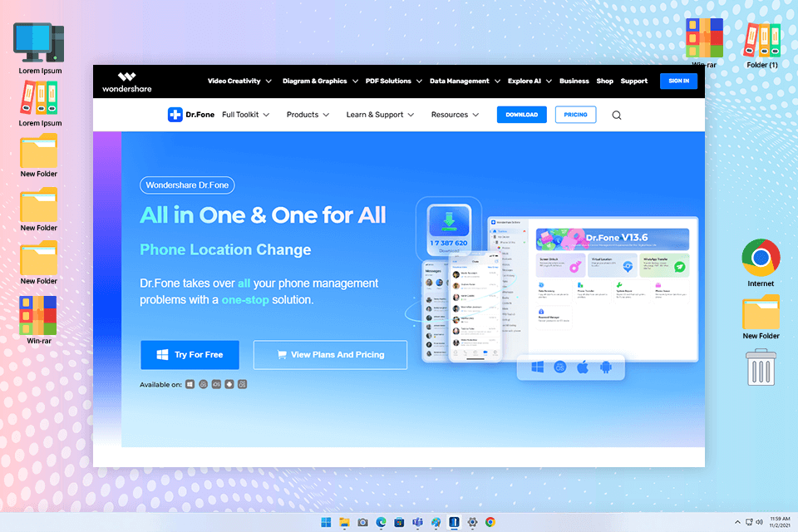Expand the PDF Solutions dropdown
The image size is (798, 532).
tap(393, 81)
